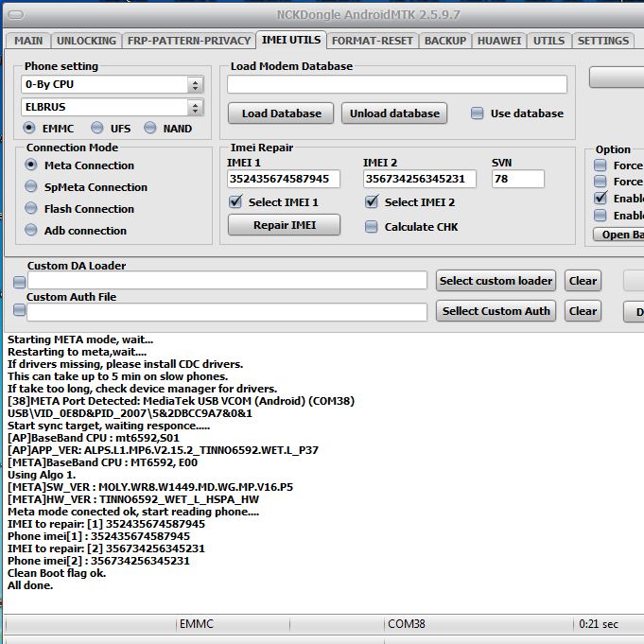
Task: Choose Meta Connection mode
Action: pos(31,165)
